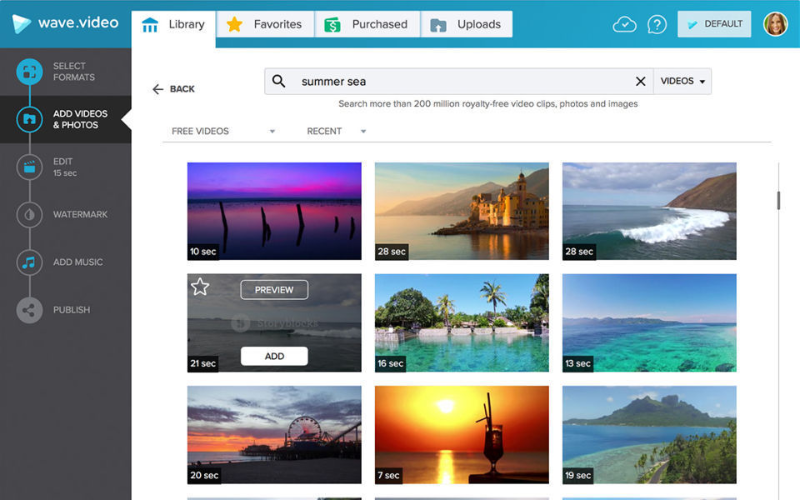Open the PUBLISH step label
Viewport: 800px width, 500px height.
[71, 310]
